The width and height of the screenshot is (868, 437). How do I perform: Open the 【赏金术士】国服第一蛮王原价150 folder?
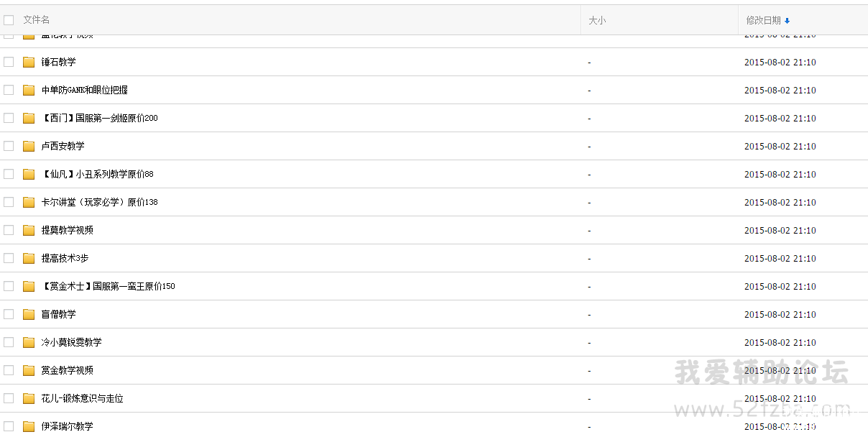click(x=108, y=286)
